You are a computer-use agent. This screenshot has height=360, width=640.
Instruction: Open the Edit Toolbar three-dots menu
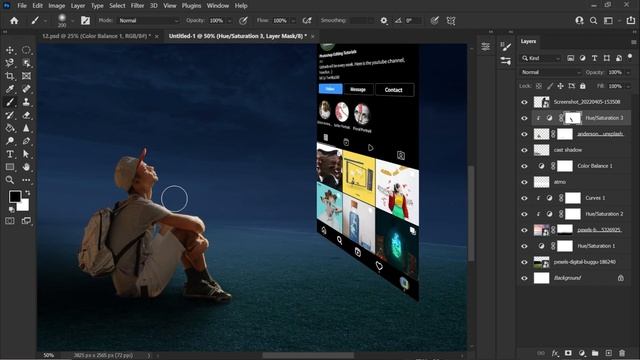pyautogui.click(x=26, y=180)
